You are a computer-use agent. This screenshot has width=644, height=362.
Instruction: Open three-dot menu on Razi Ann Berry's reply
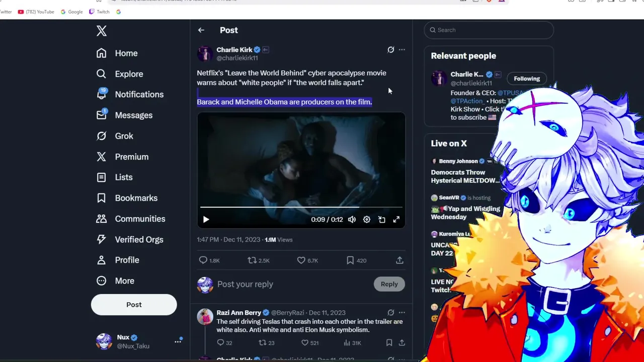pos(401,313)
